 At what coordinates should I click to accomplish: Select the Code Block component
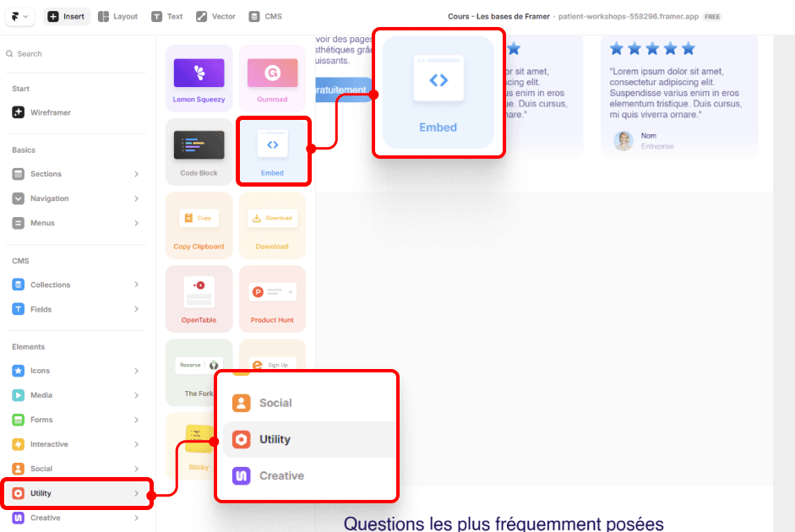coord(199,150)
